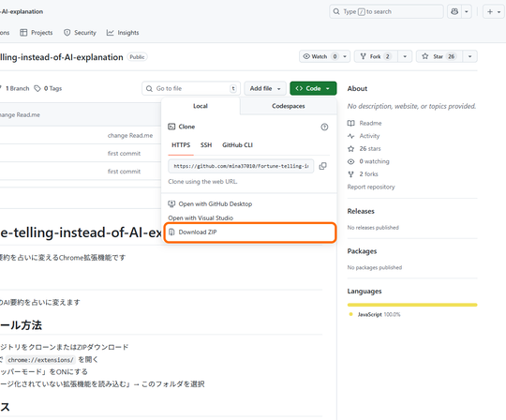The width and height of the screenshot is (506, 420).
Task: Click the clone URL text field
Action: click(x=241, y=166)
